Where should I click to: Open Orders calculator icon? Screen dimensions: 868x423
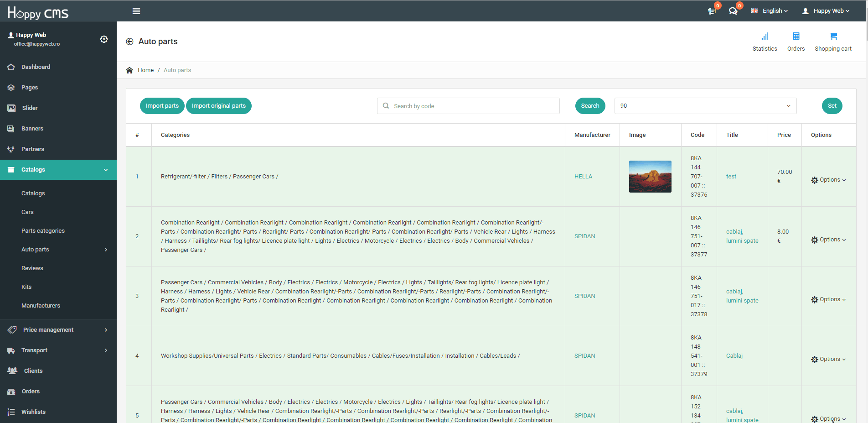click(796, 36)
